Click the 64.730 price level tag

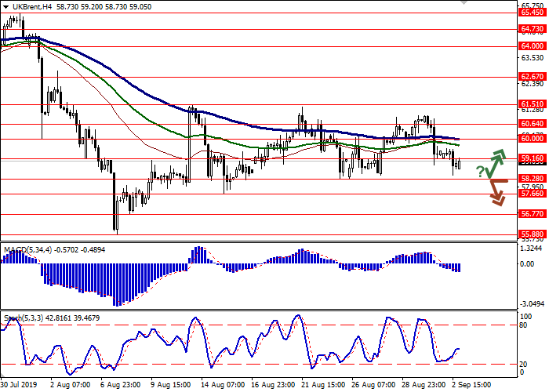point(532,29)
